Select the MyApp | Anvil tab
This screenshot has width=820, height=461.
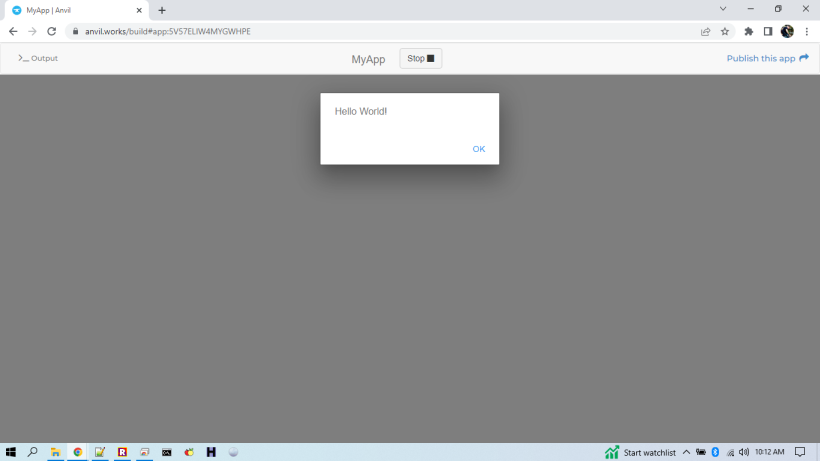(x=75, y=10)
